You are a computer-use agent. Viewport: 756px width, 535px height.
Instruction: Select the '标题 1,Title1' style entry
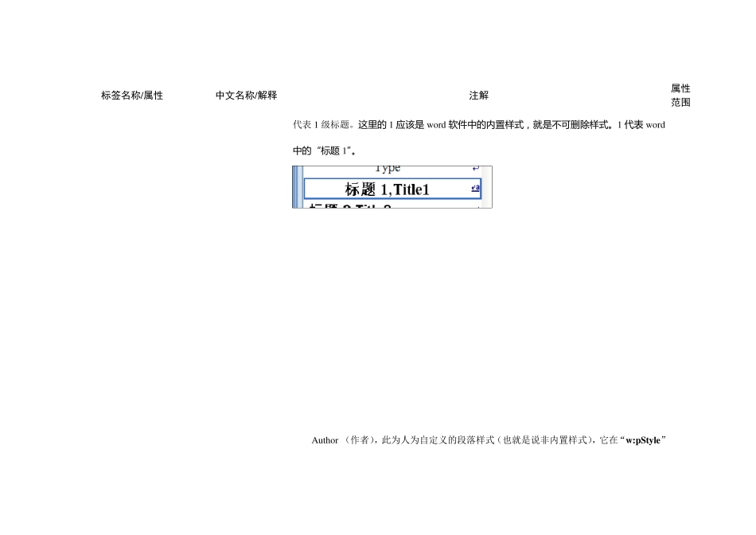click(392, 189)
